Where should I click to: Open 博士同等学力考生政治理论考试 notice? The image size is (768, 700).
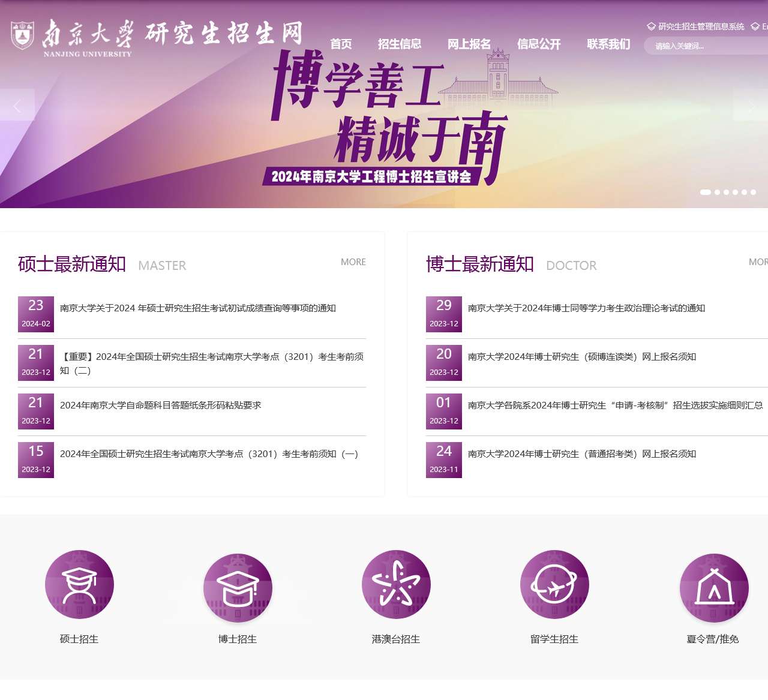[587, 308]
